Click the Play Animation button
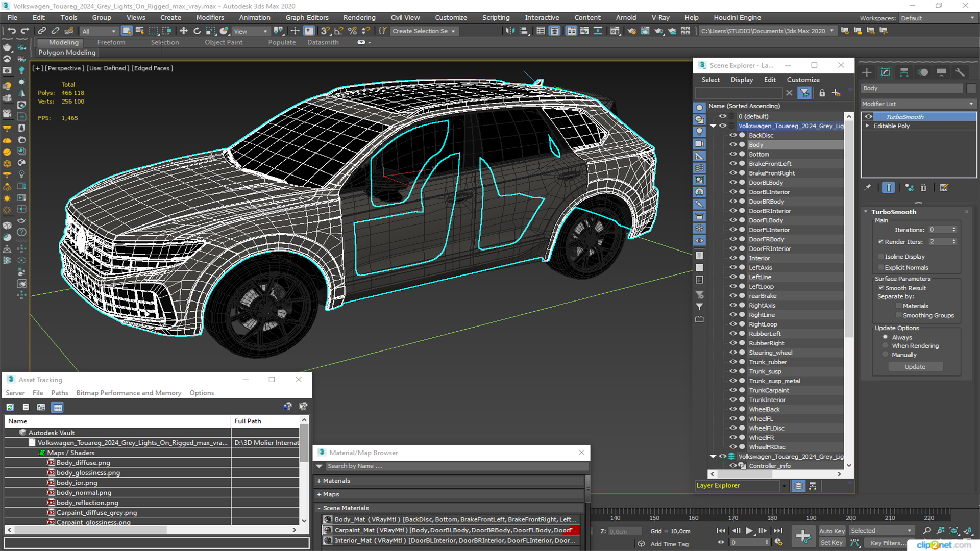Screen dimensions: 980x551 (749, 531)
